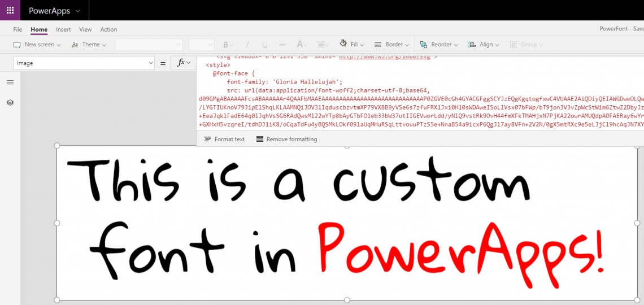Toggle underline text formatting
This screenshot has height=305, width=644.
tap(264, 45)
